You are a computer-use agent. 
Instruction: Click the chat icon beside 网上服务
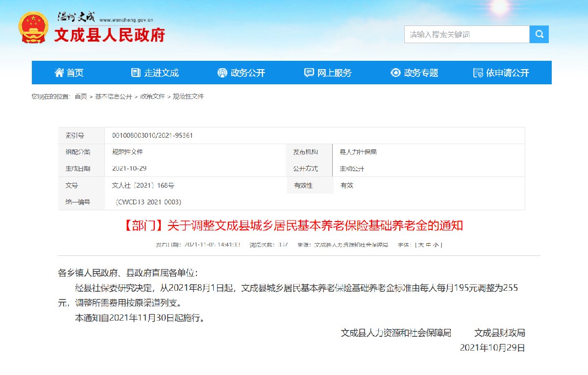[x=309, y=73]
